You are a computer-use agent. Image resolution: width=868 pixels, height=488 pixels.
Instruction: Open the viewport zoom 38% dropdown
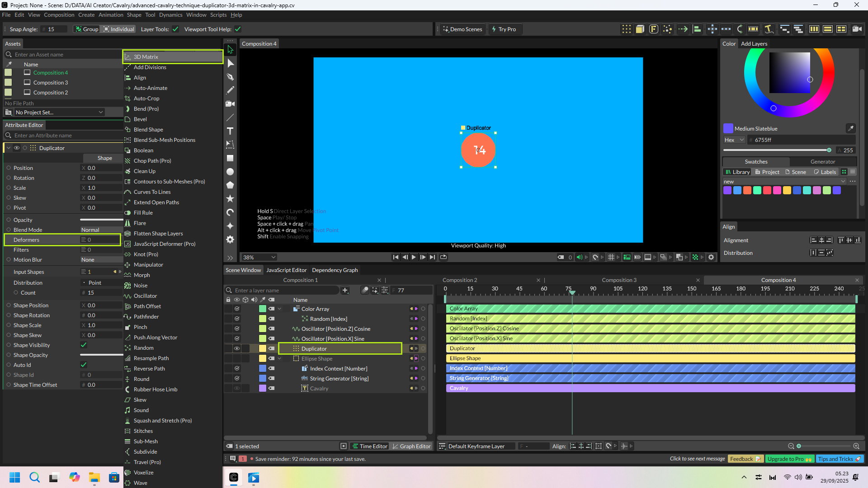[x=259, y=257]
